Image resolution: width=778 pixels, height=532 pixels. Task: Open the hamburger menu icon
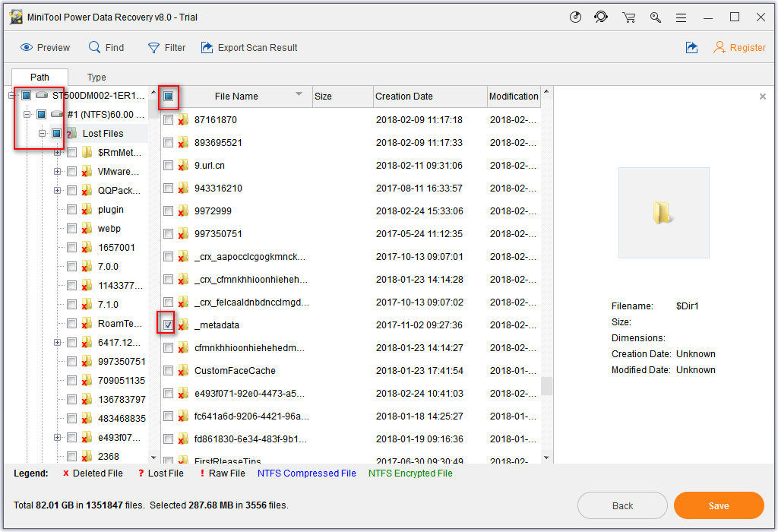pyautogui.click(x=681, y=18)
